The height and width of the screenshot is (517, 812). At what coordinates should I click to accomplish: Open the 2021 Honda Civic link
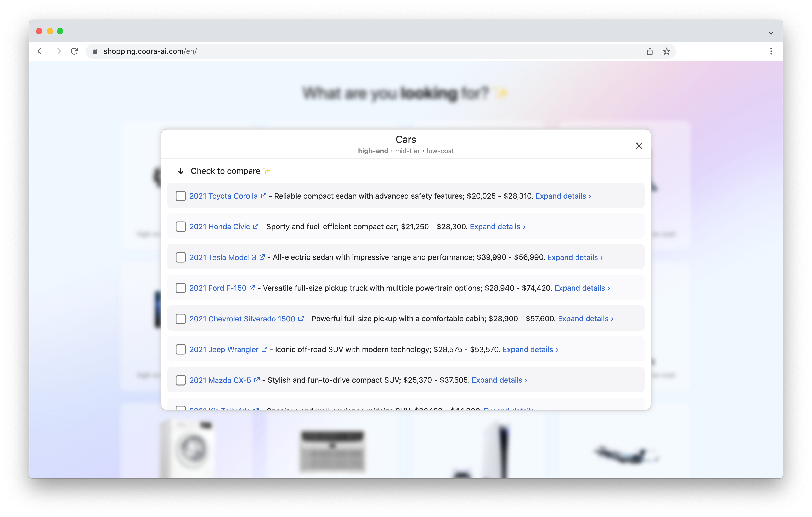[x=219, y=227]
